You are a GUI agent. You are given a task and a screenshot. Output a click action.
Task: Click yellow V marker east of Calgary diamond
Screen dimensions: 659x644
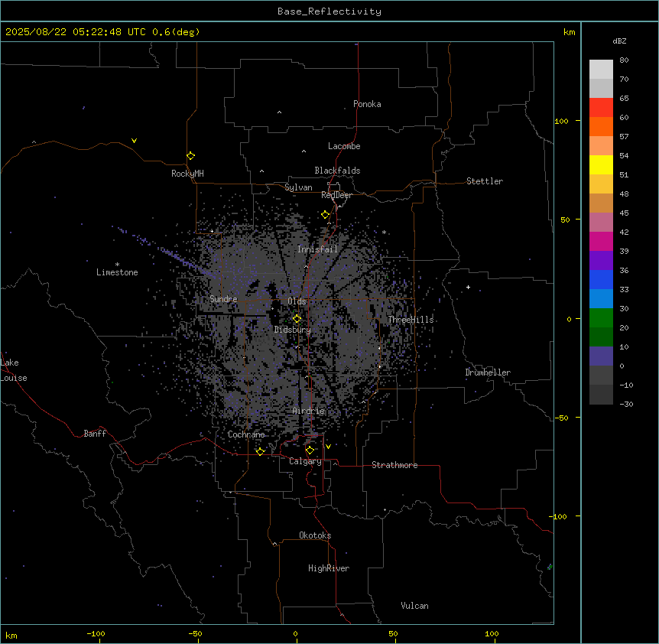328,447
